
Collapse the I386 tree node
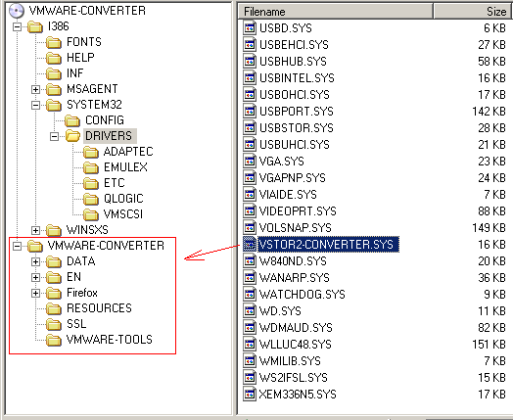[x=17, y=26]
